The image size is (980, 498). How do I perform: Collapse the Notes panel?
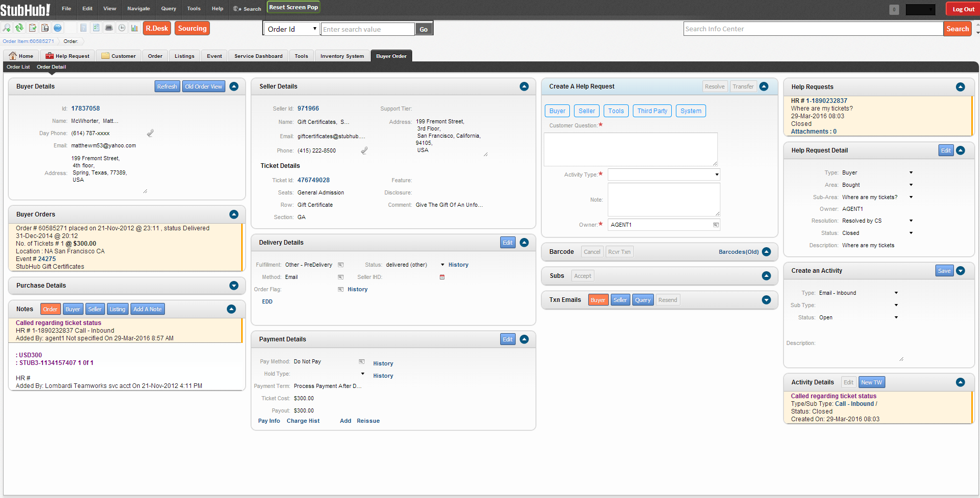tap(231, 309)
